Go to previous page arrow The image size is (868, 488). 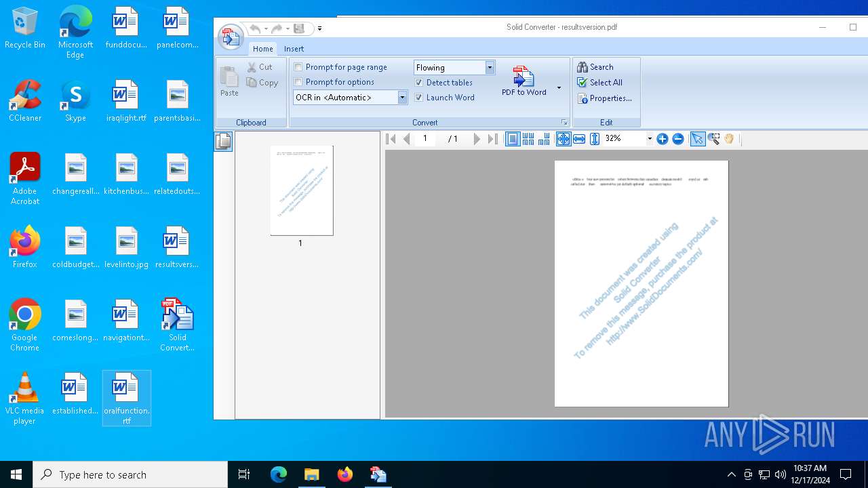point(406,139)
